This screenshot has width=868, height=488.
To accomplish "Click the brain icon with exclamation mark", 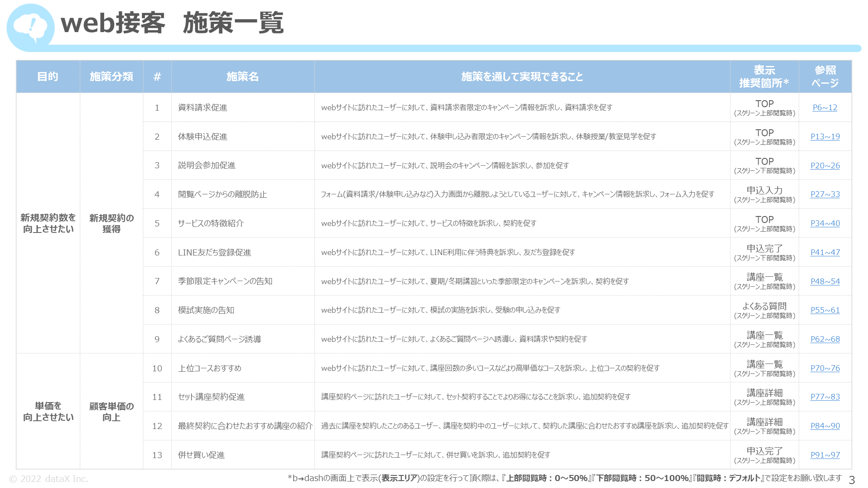I will tap(30, 27).
